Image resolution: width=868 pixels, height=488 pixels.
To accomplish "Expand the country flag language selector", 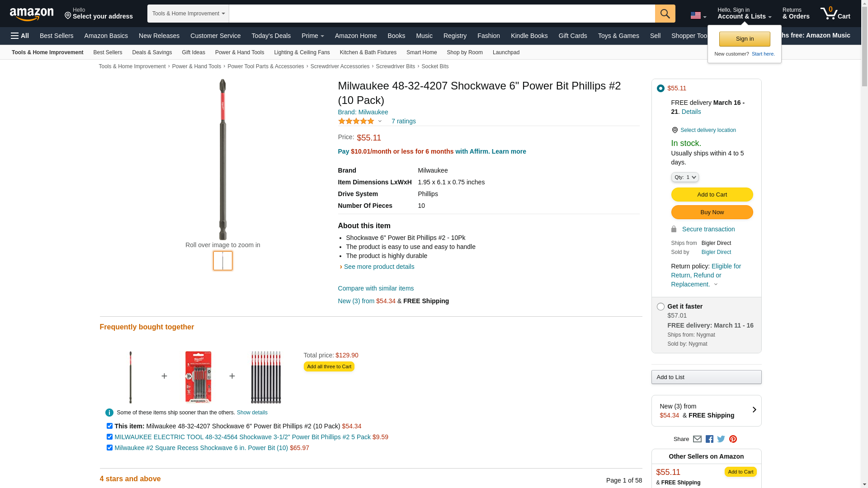I will tap(698, 15).
